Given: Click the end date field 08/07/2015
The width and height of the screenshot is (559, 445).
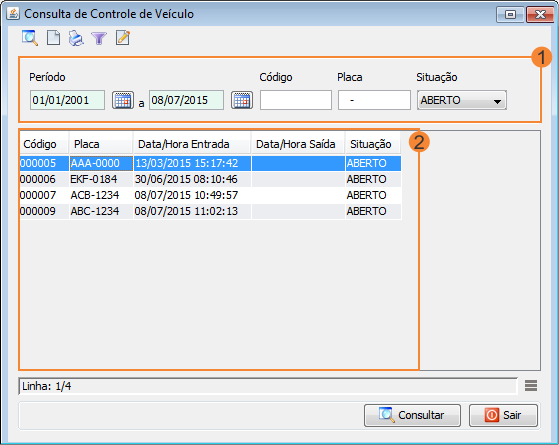Looking at the screenshot, I should 186,100.
